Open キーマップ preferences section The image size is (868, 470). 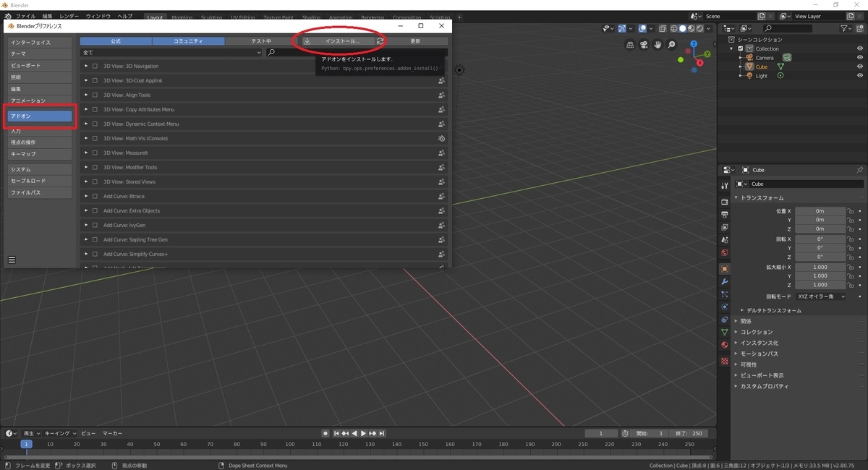40,154
